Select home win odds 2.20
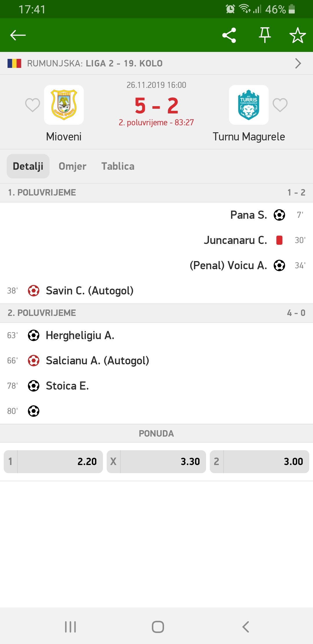Image resolution: width=313 pixels, height=644 pixels. pos(53,462)
